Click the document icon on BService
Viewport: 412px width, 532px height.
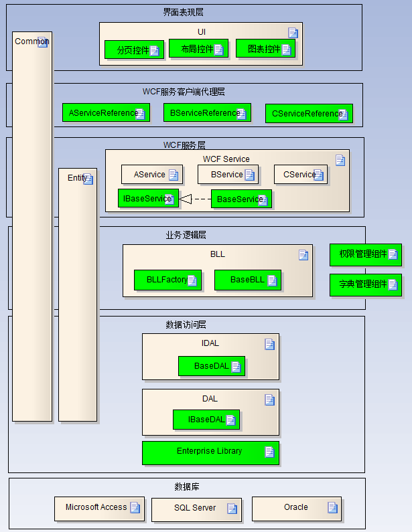pyautogui.click(x=250, y=175)
